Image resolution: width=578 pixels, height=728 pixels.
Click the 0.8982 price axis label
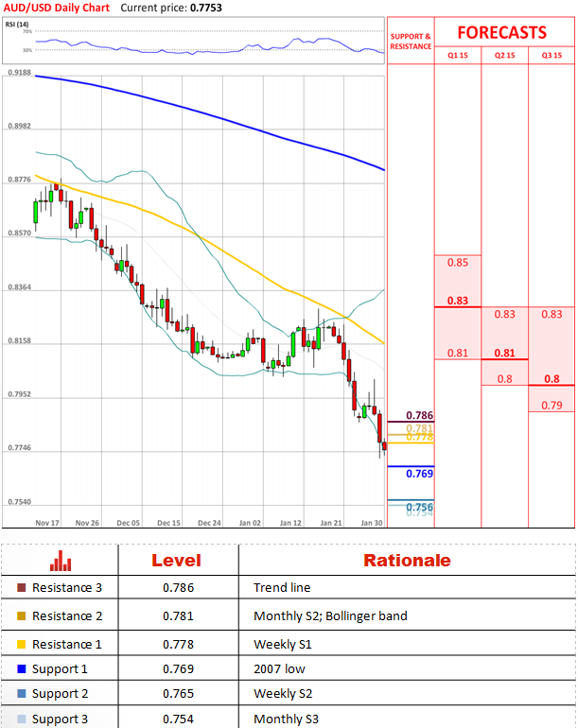[20, 127]
